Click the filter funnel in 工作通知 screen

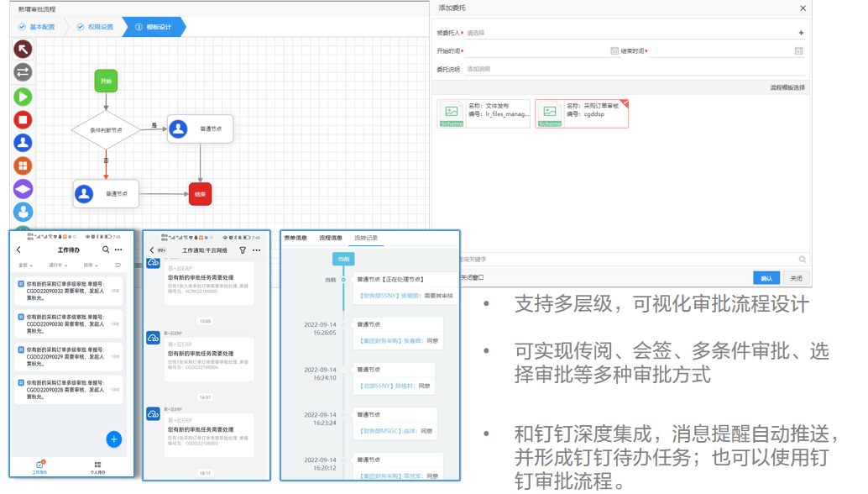243,250
